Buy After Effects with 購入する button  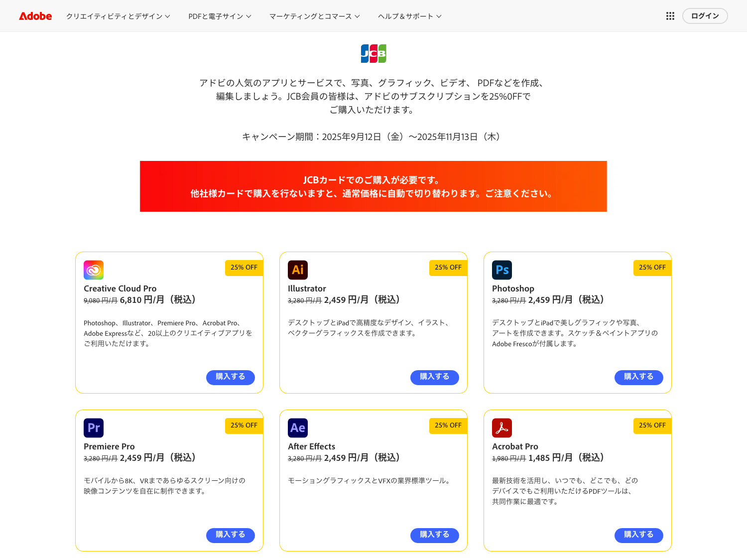[435, 535]
